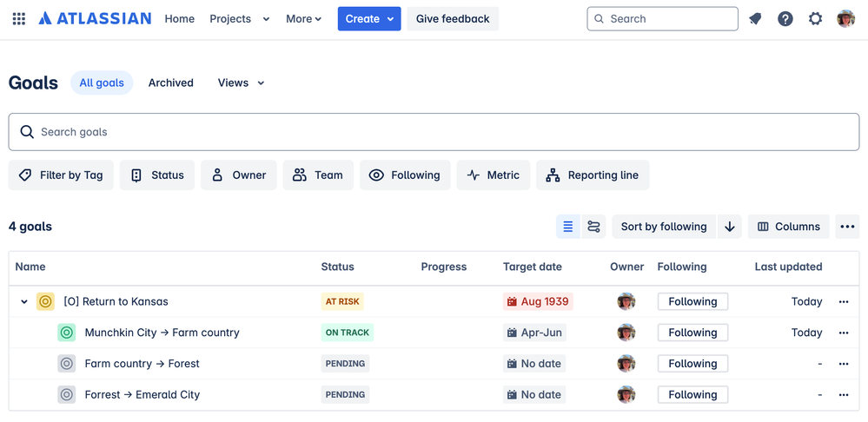The image size is (868, 422).
Task: Click grey goal icon for Farm country → Forest
Action: (66, 363)
